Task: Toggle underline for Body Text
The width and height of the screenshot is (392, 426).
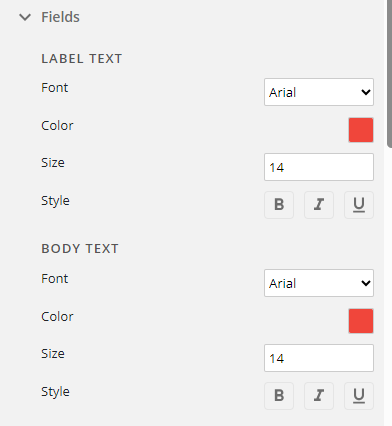Action: pyautogui.click(x=359, y=396)
